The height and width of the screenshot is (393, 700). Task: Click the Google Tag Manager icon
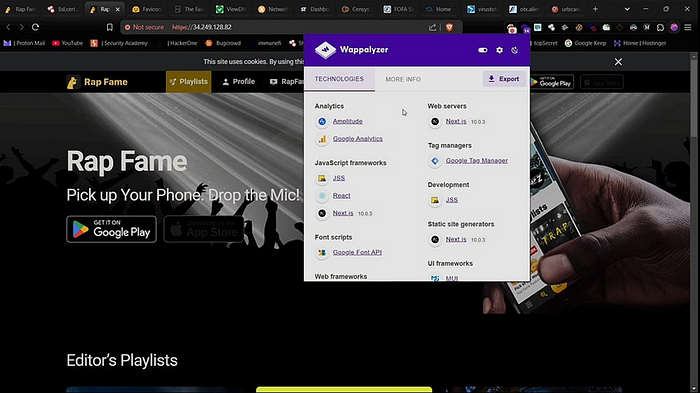coord(435,161)
